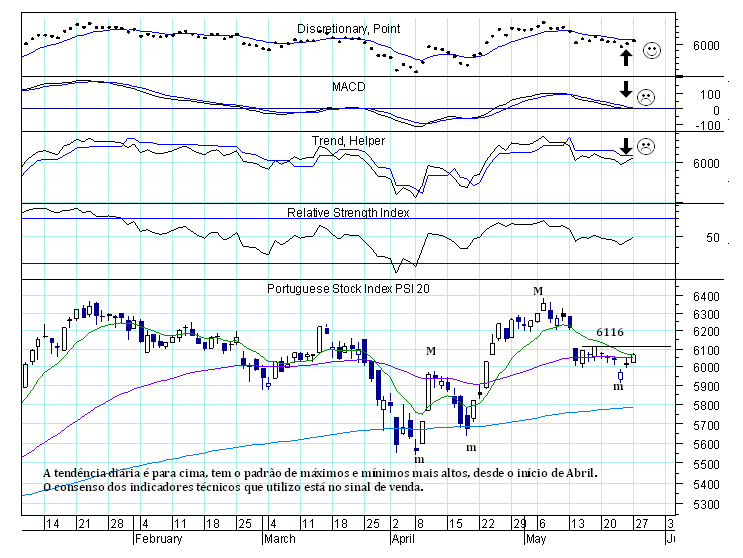Click the -100 value on MACD axis
Image resolution: width=743 pixels, height=558 pixels.
pyautogui.click(x=708, y=126)
